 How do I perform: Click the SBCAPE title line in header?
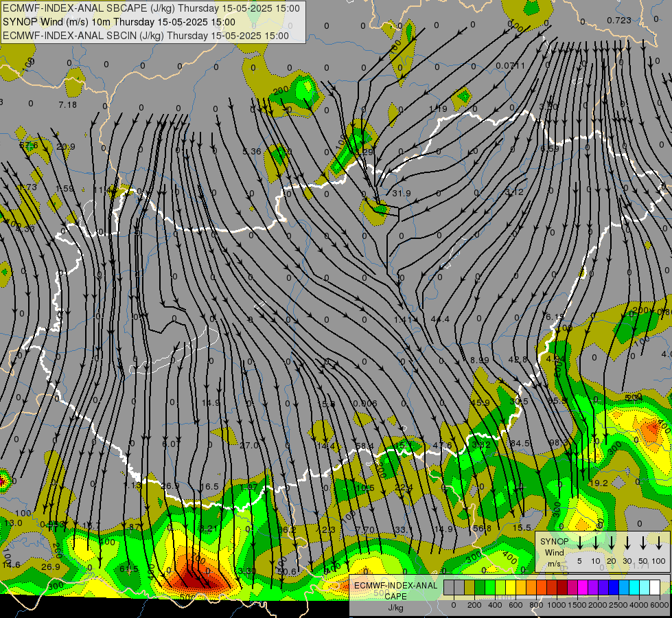[x=151, y=8]
